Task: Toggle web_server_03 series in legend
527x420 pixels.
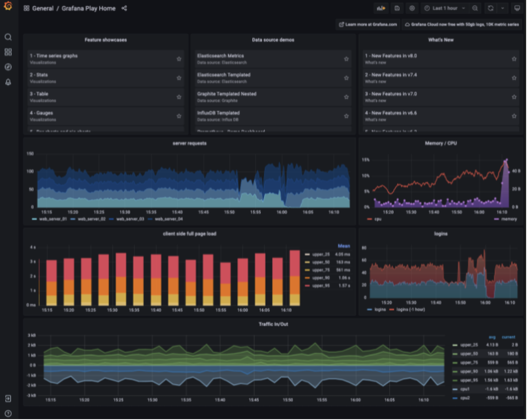Action: pos(131,220)
